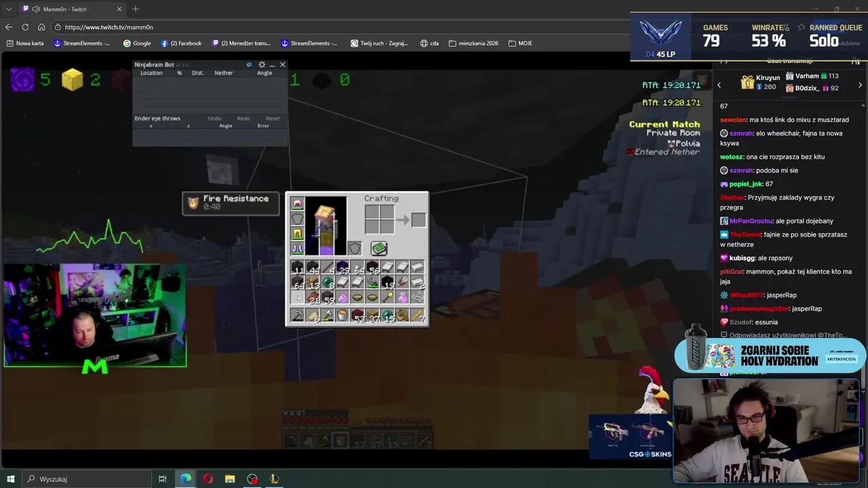Screen dimensions: 868x488
Task: Click username kubisgg in chat
Action: (x=743, y=258)
